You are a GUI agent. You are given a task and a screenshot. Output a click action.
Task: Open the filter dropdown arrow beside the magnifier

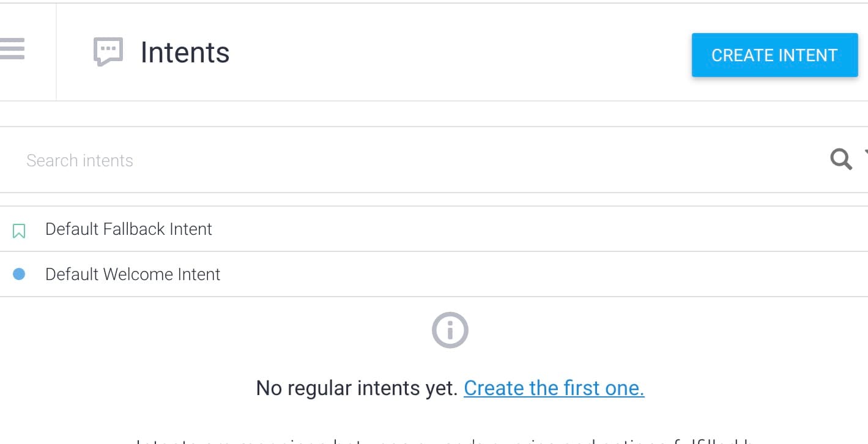(866, 153)
